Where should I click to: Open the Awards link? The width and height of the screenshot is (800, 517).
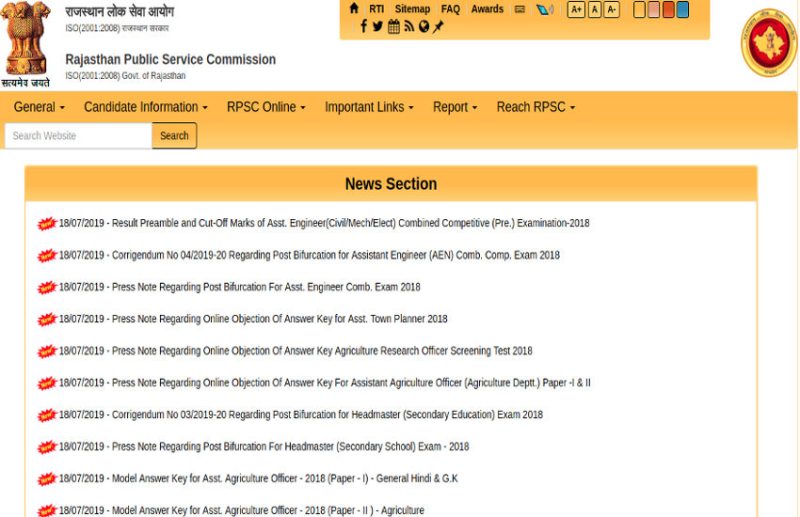coord(487,9)
